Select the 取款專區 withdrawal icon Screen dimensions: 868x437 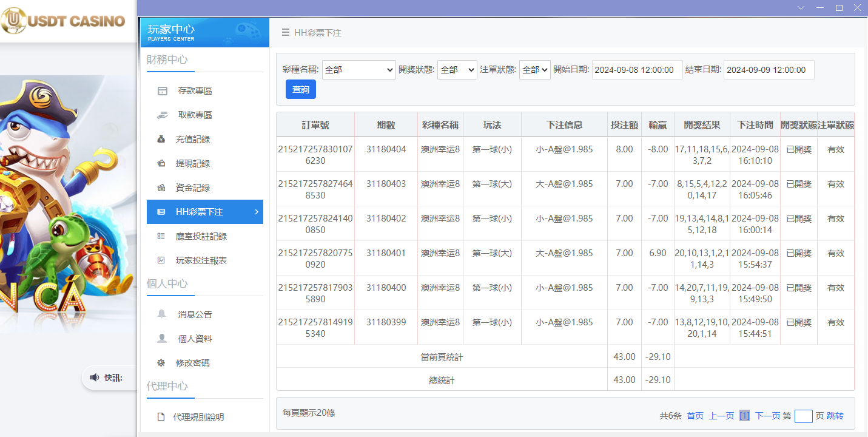161,114
